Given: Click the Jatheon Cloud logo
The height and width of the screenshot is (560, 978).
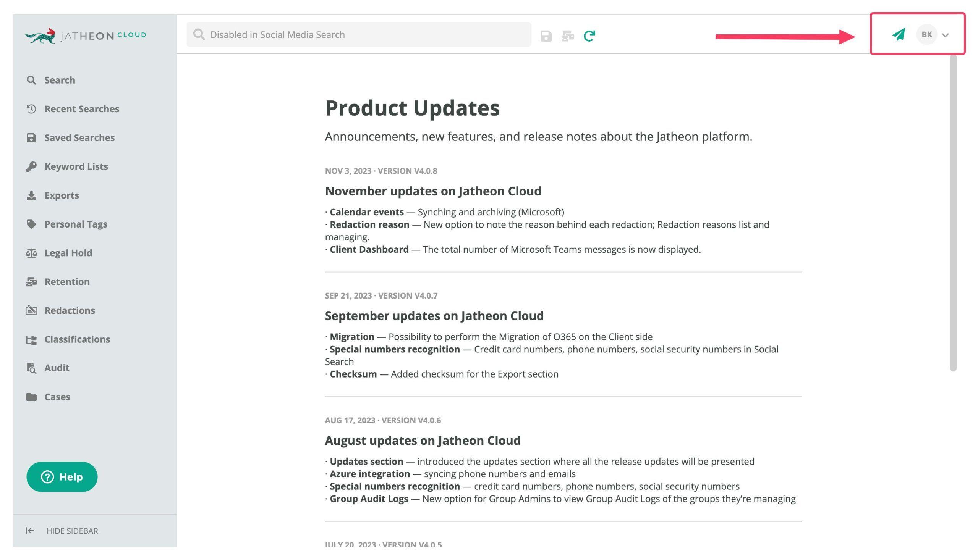Looking at the screenshot, I should coord(86,36).
